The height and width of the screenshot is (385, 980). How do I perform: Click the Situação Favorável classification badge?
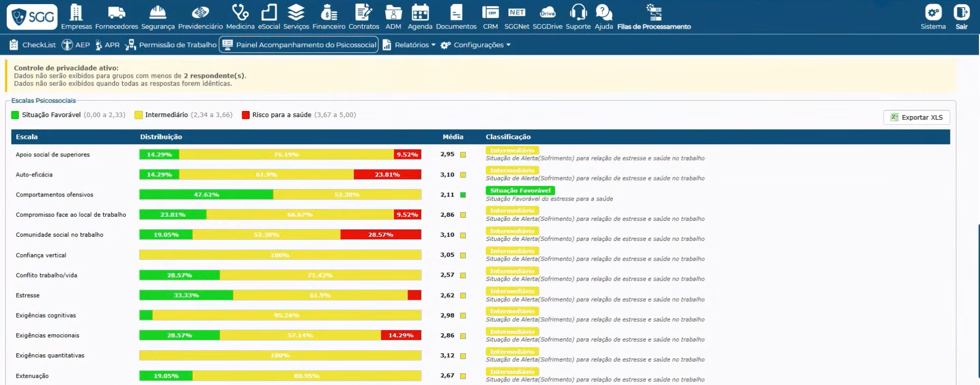coord(520,190)
